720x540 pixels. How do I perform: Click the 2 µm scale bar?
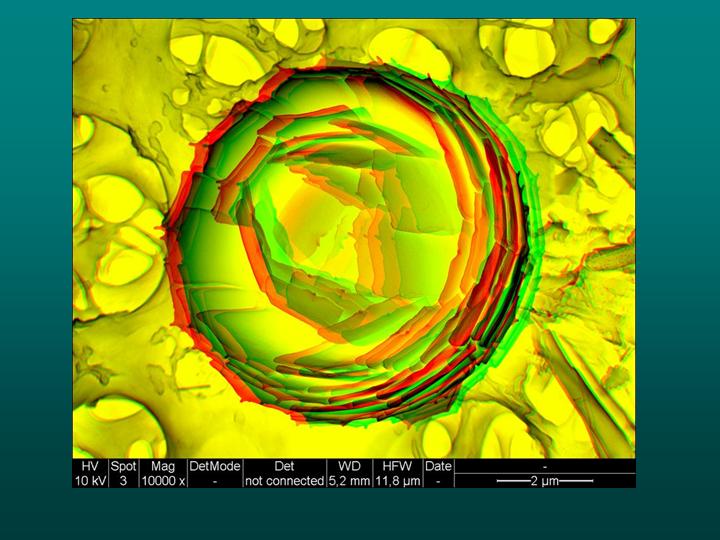(545, 481)
